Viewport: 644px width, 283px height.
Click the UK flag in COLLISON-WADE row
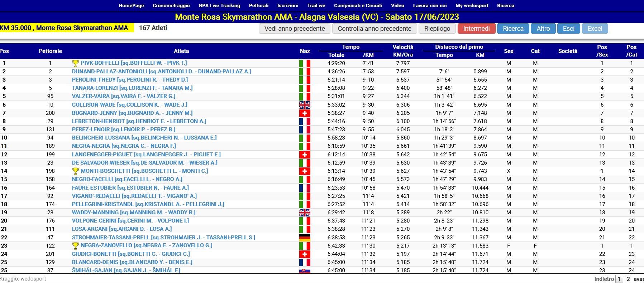click(x=305, y=105)
